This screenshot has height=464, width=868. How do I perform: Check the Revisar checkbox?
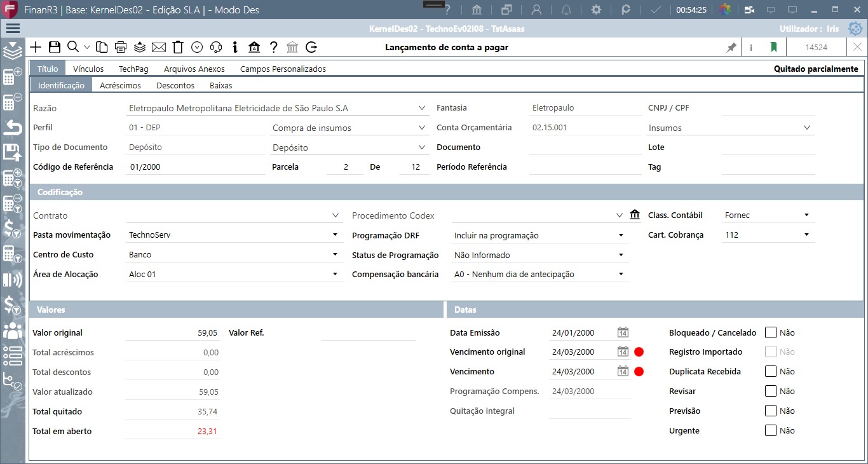pyautogui.click(x=771, y=391)
